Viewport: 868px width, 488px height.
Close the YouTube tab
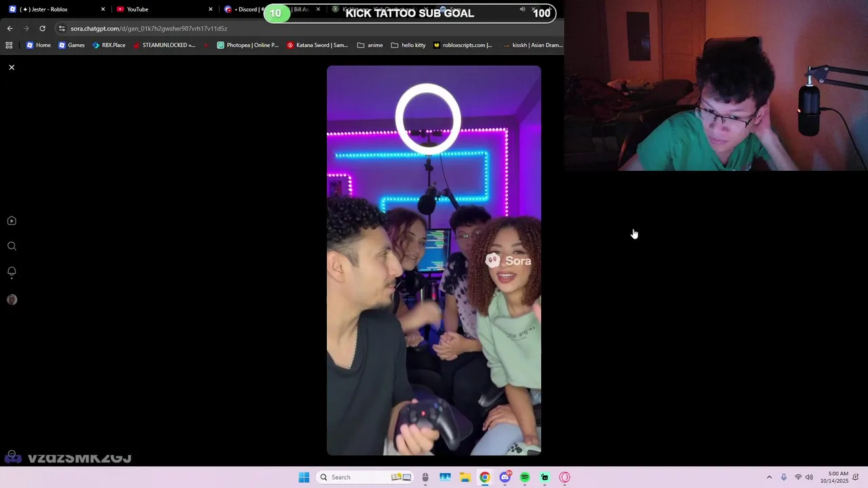coord(210,9)
